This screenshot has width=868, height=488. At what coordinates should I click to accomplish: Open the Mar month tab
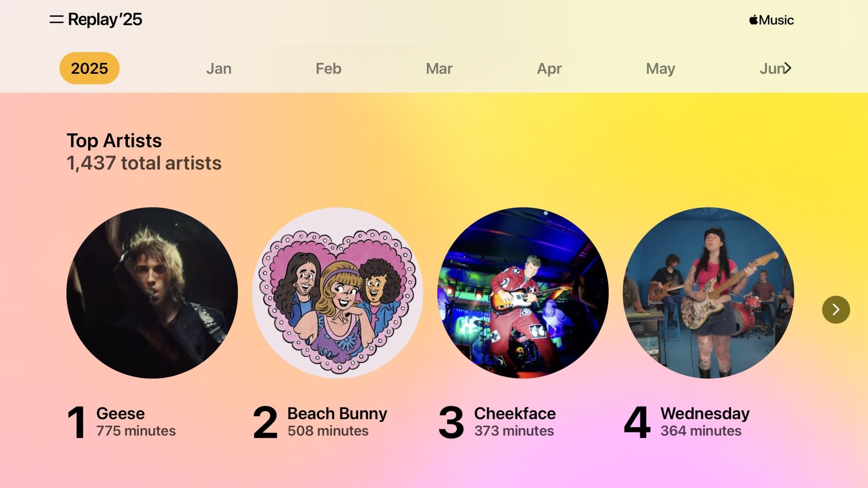[439, 69]
